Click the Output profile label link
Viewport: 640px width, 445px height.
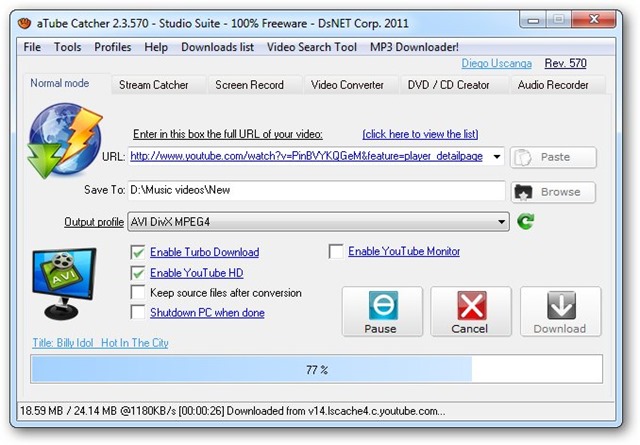(94, 222)
